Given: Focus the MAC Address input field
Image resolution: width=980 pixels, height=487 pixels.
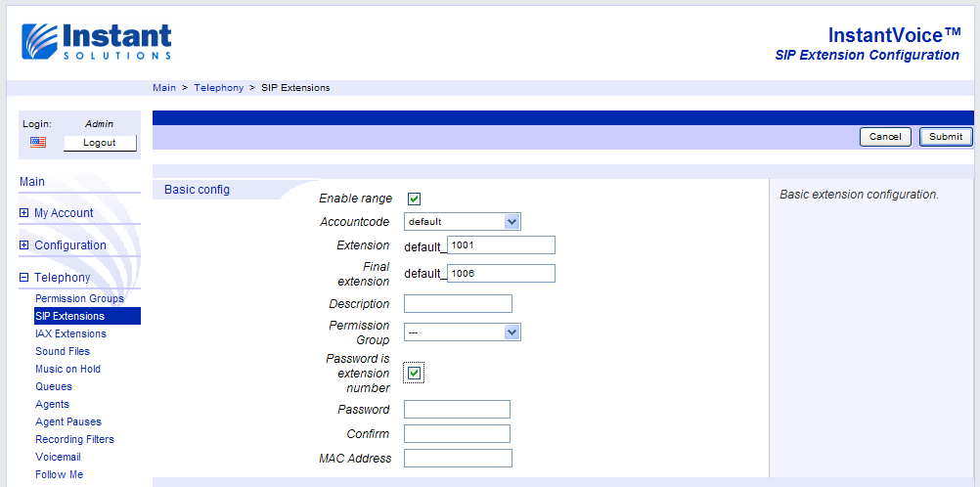Looking at the screenshot, I should [x=458, y=459].
